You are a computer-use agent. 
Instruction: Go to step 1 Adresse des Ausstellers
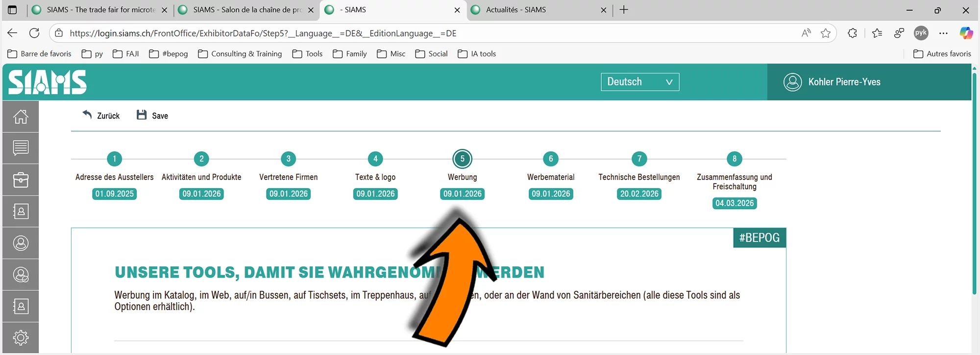click(x=114, y=159)
